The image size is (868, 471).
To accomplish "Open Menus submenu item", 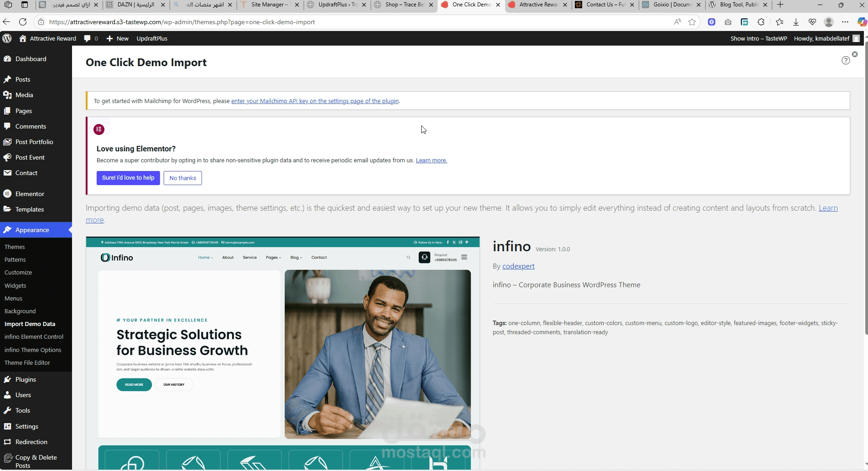I will (x=13, y=298).
